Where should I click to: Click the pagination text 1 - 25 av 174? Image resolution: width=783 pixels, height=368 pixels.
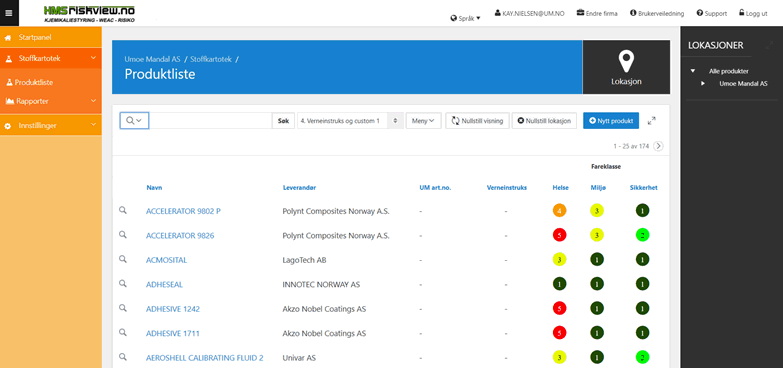(631, 146)
